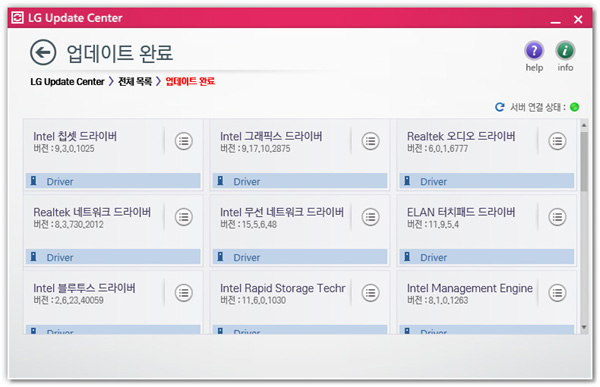Screen dimensions: 600x387
Task: Click scrollbar up arrow of driver list
Action: tap(584, 125)
